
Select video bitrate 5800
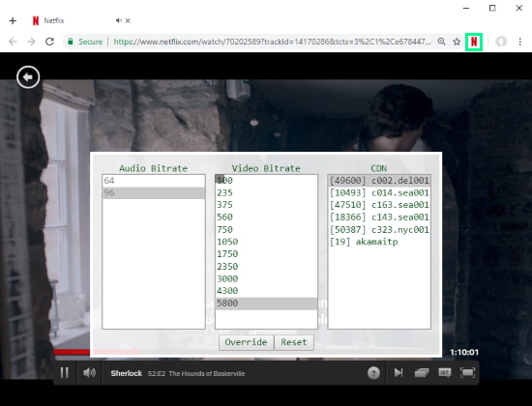click(x=266, y=304)
